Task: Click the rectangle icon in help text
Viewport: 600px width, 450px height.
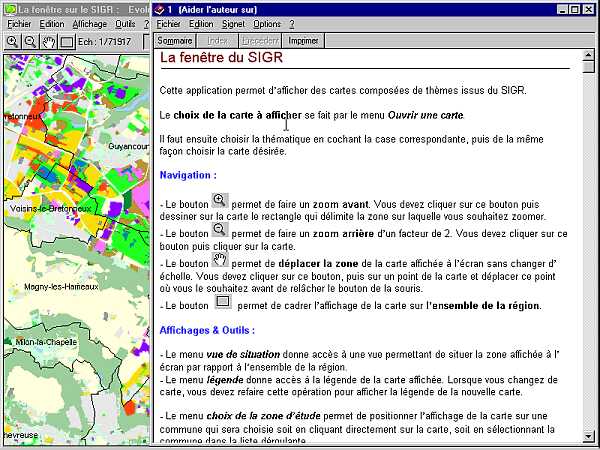Action: click(x=223, y=302)
